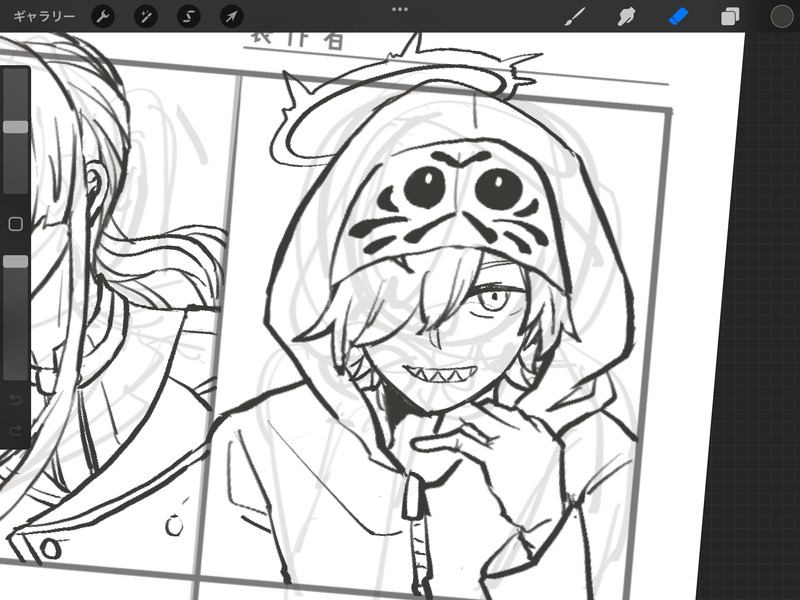The width and height of the screenshot is (800, 600).
Task: Open the Actions wrench menu
Action: pos(103,17)
